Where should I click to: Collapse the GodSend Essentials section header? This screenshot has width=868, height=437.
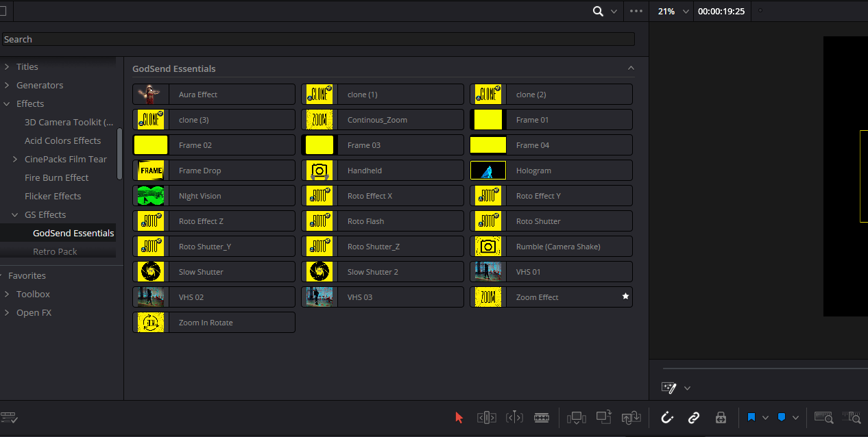tap(631, 68)
